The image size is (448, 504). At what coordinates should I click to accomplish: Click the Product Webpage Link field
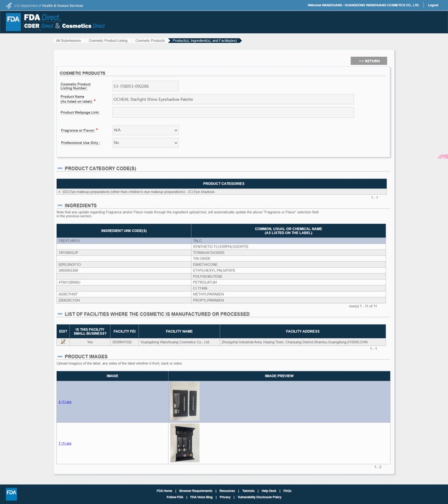click(x=233, y=112)
